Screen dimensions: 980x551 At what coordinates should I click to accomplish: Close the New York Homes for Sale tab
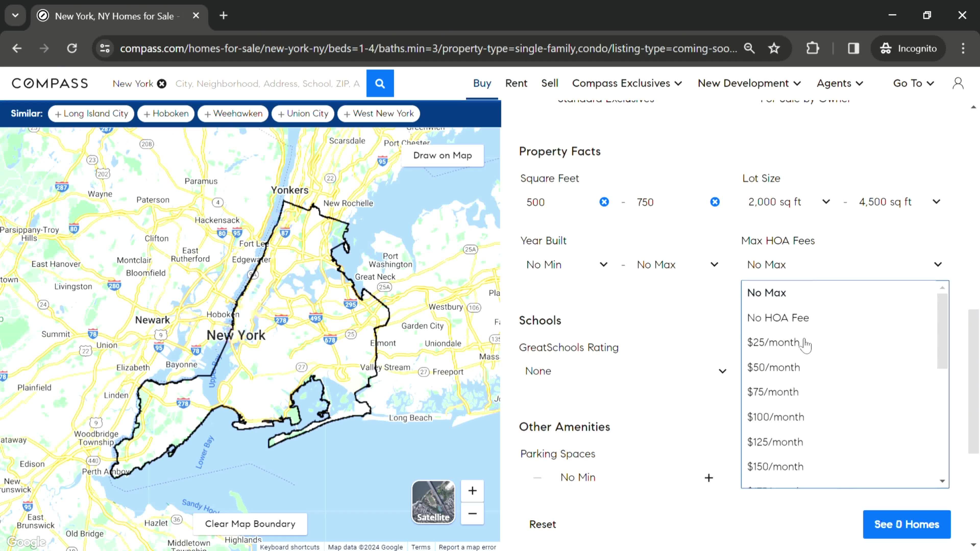196,16
